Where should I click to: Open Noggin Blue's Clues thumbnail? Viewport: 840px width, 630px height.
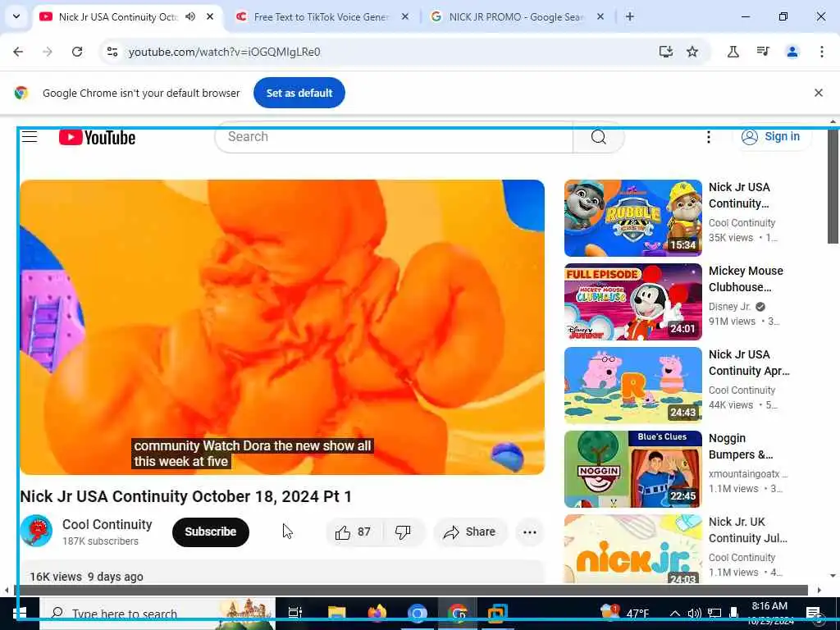click(632, 468)
